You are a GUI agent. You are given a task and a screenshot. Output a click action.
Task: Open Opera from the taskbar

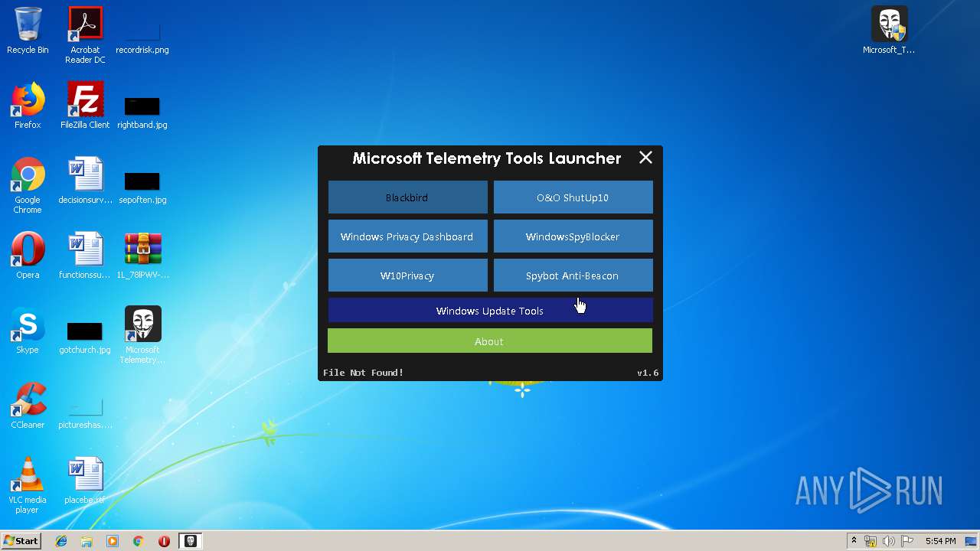click(x=164, y=541)
